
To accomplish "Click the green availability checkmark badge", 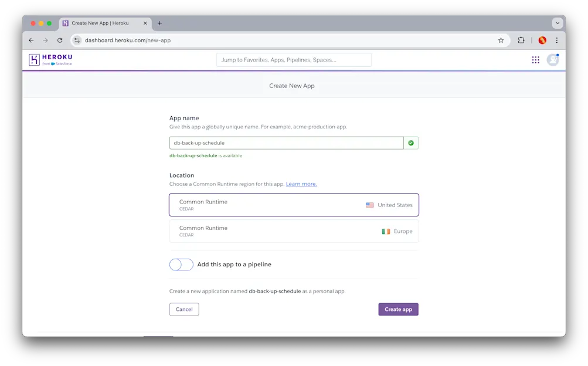I will (410, 143).
